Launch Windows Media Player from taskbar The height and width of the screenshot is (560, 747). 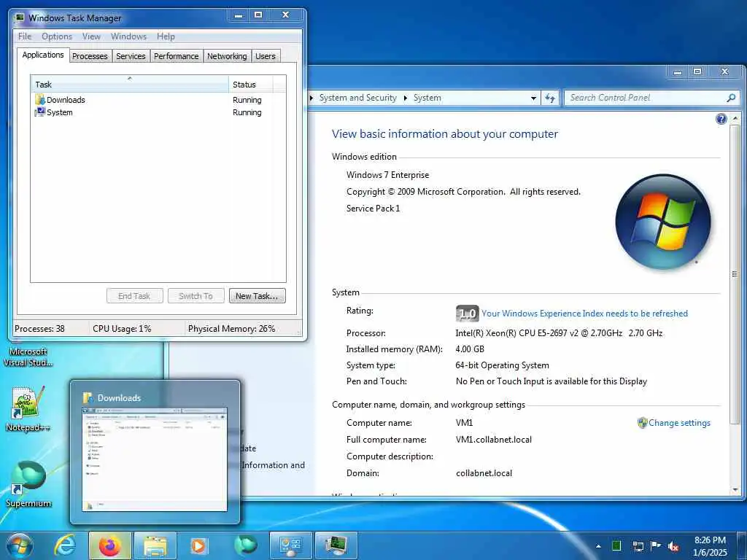[x=198, y=545]
